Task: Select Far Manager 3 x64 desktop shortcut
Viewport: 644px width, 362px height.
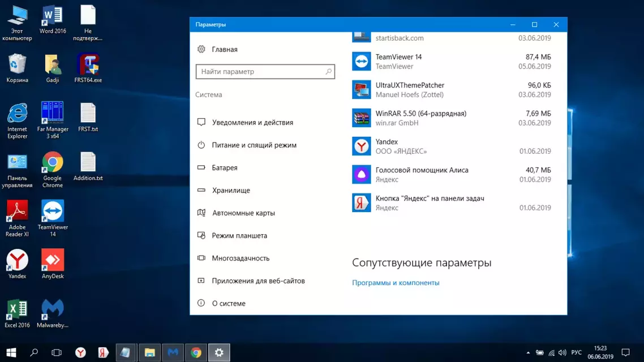Action: 53,121
